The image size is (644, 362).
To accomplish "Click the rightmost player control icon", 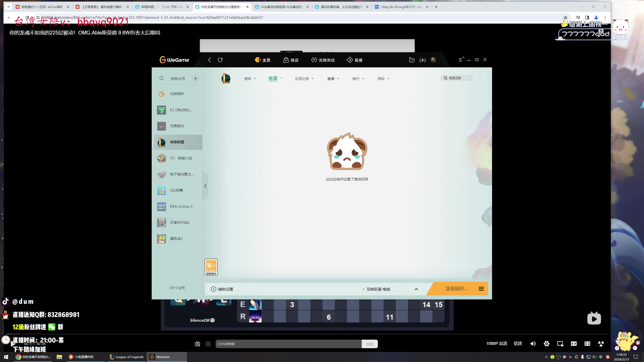I will pyautogui.click(x=601, y=344).
